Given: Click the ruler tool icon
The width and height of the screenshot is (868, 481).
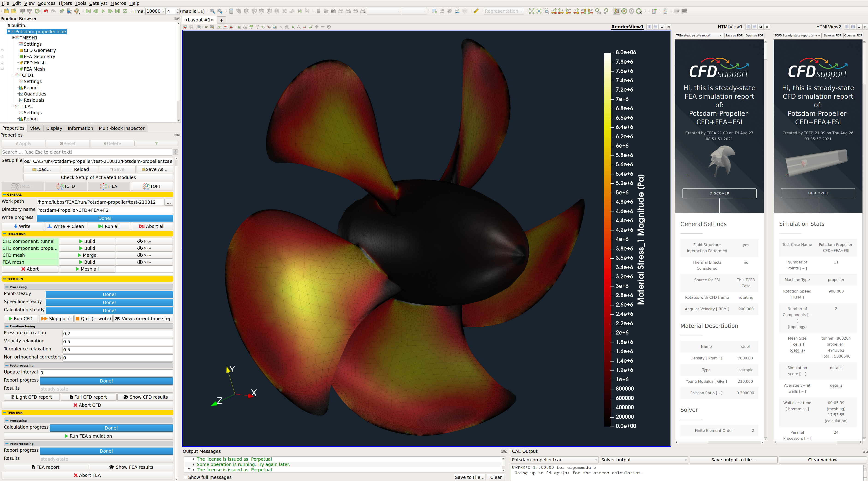Looking at the screenshot, I should (476, 11).
